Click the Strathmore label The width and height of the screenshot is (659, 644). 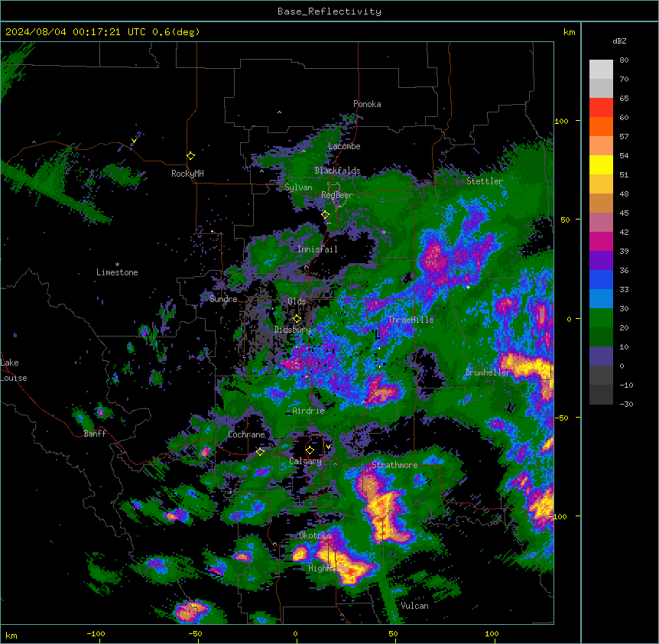(394, 465)
